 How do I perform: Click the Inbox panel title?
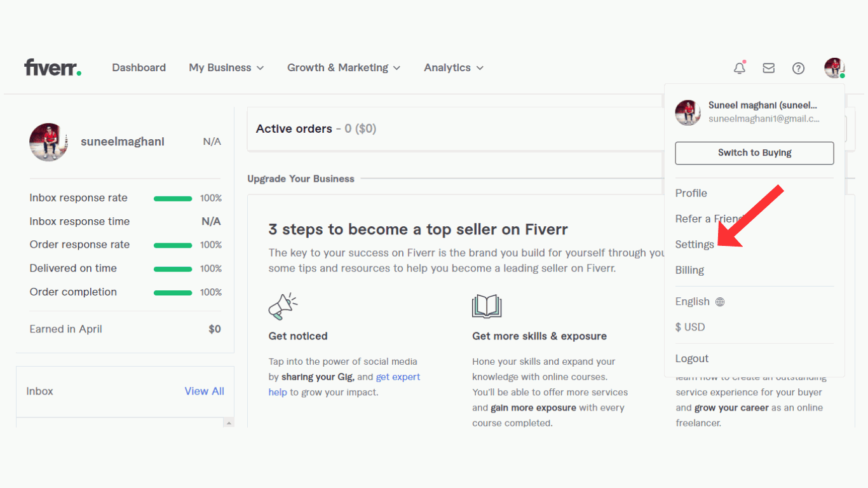click(x=39, y=391)
